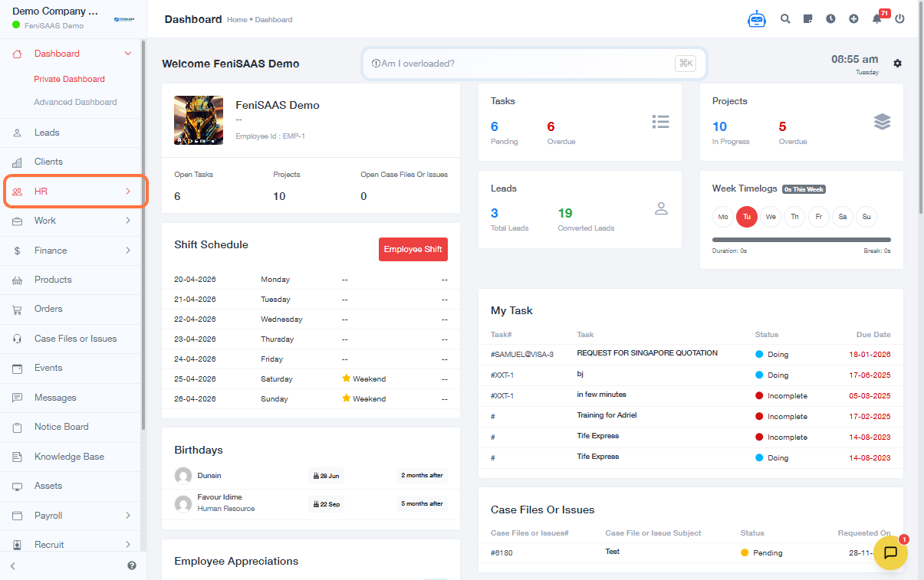This screenshot has width=924, height=580.
Task: Open notifications bell with 71 badge
Action: point(877,19)
